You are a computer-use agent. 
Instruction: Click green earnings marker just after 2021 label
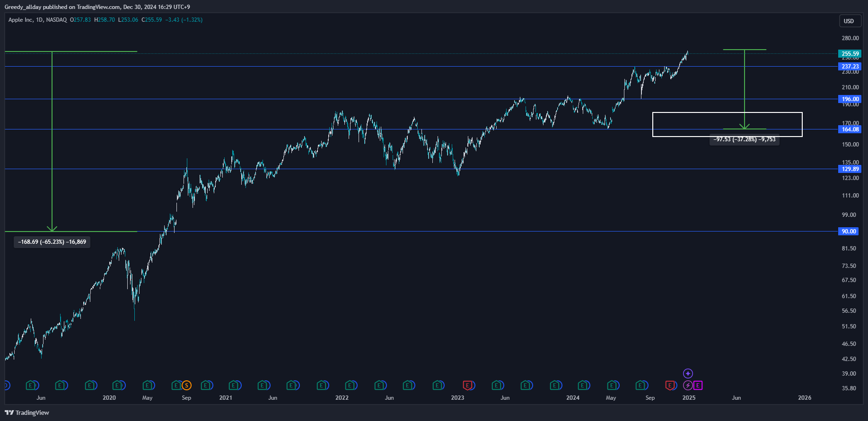pos(234,386)
